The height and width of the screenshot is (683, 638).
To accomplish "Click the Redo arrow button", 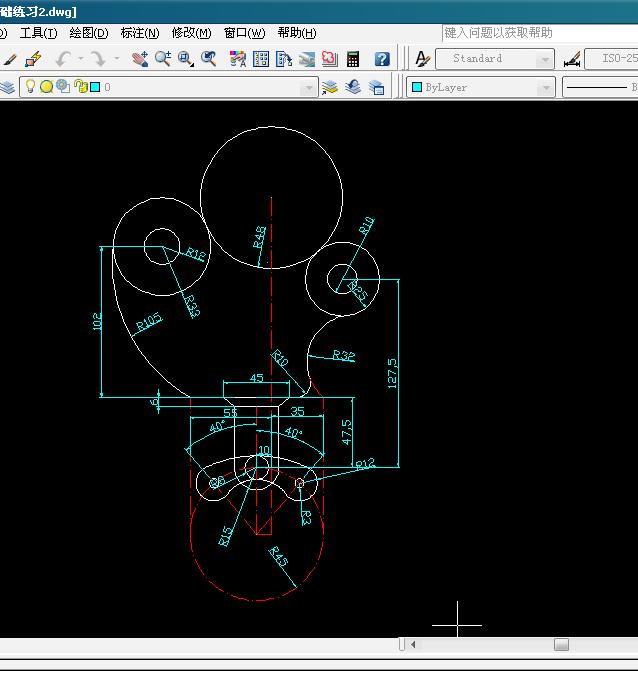I will tap(99, 59).
